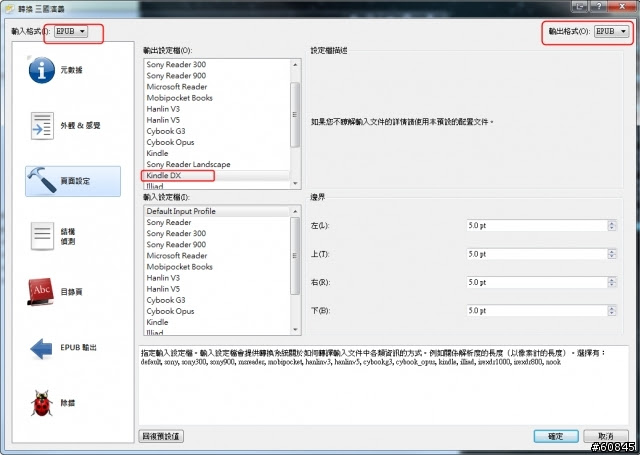Confirm with the OK button
640x455 pixels.
pos(556,436)
